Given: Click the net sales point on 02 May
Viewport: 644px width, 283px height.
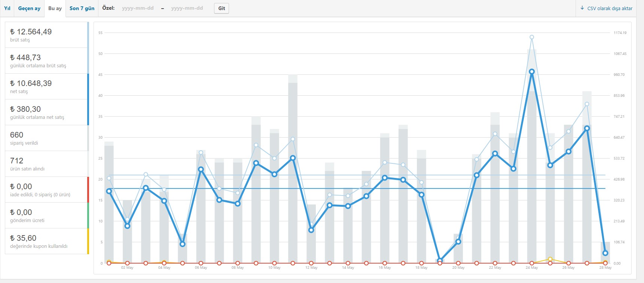Looking at the screenshot, I should (x=127, y=226).
